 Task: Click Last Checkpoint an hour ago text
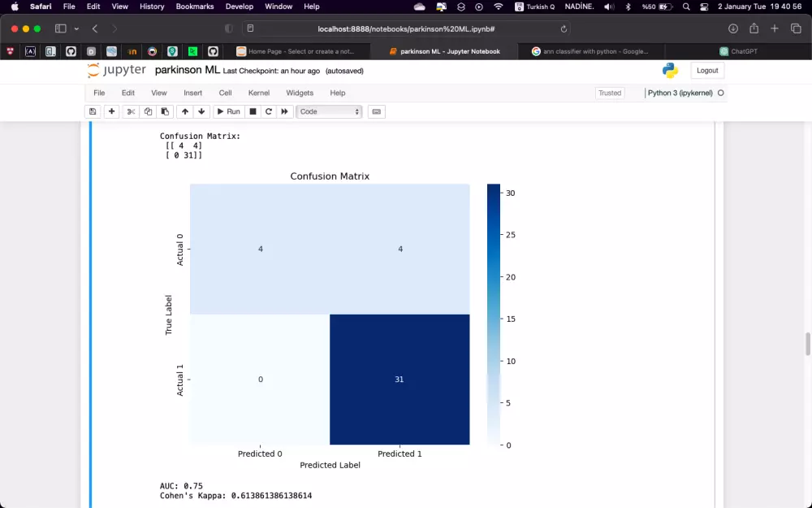pos(271,71)
